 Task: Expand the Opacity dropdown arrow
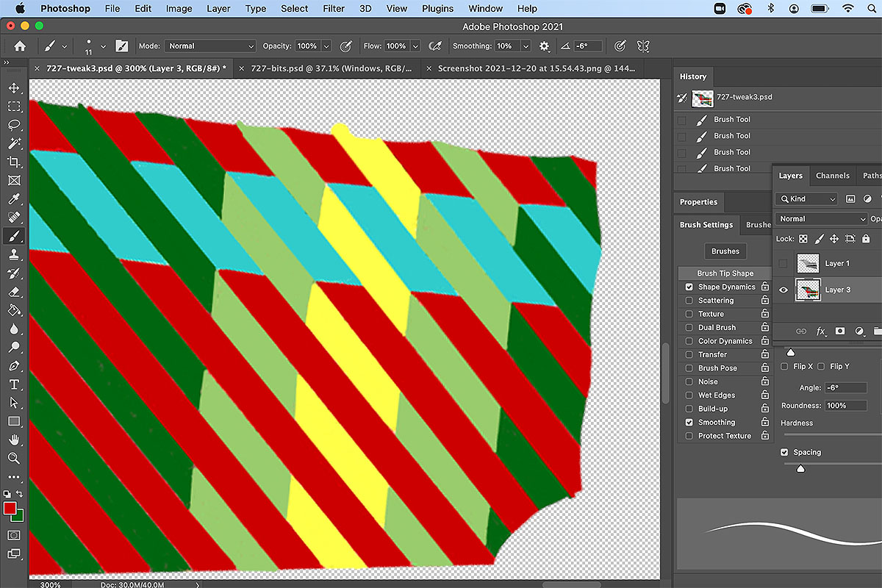pyautogui.click(x=326, y=46)
